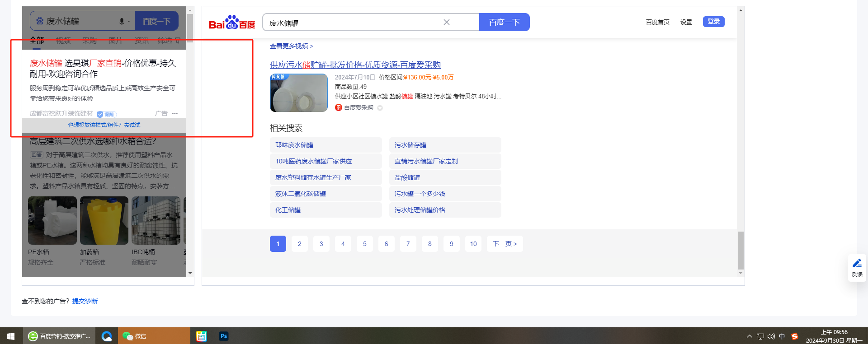
Task: Switch to WeChat (微信) in the taskbar
Action: click(154, 336)
